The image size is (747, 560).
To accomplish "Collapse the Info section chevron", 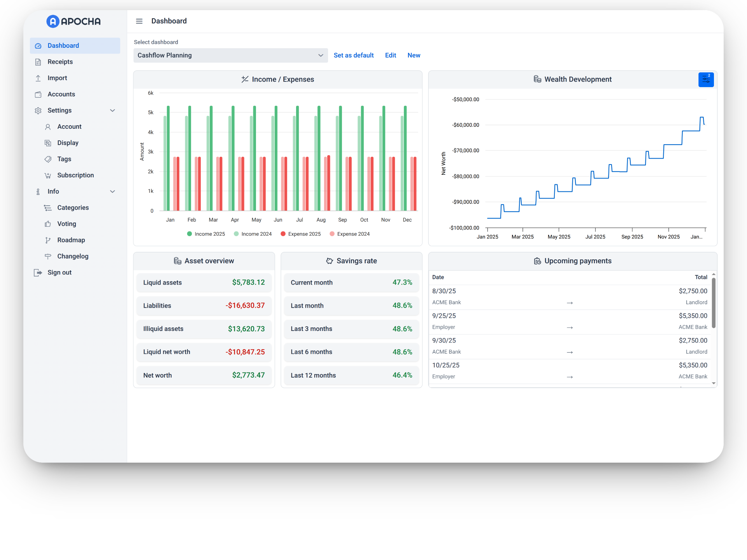I will (112, 191).
